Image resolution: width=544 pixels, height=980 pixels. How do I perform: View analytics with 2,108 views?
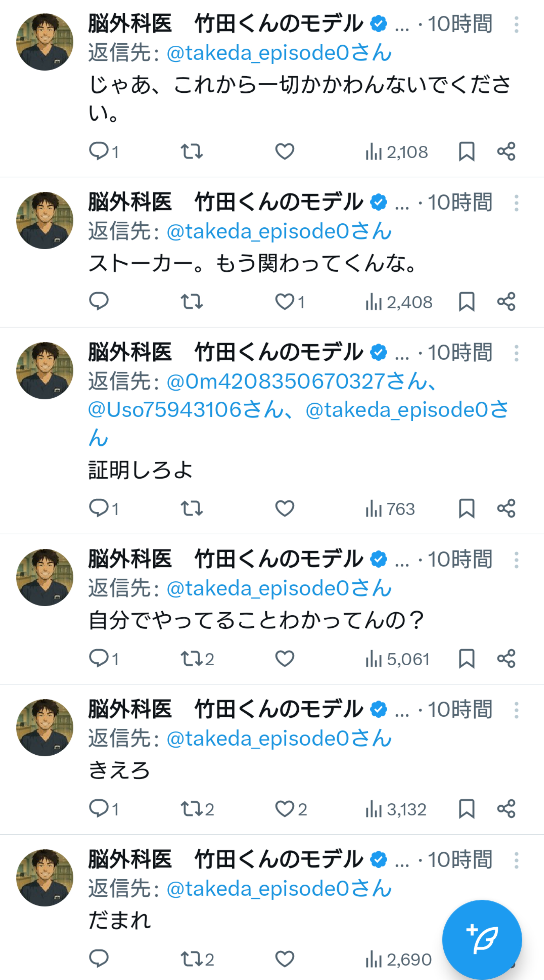pyautogui.click(x=396, y=152)
